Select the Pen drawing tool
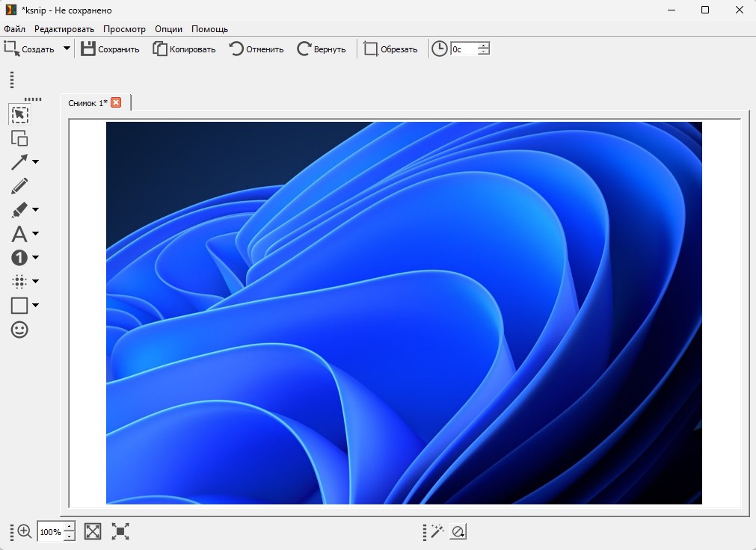Screen dimensions: 756x550 click(x=19, y=186)
